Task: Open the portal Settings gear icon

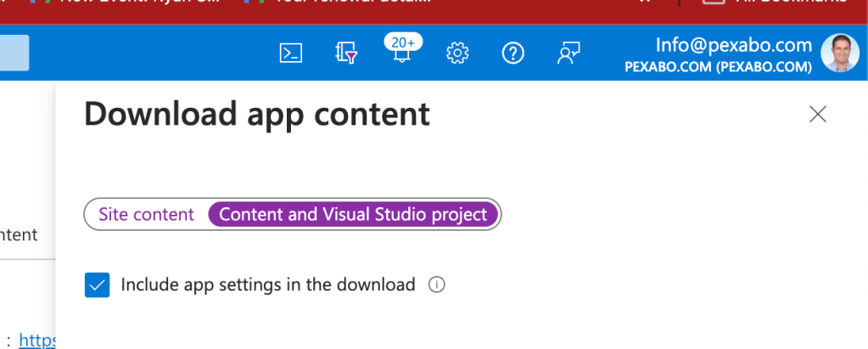Action: click(x=457, y=53)
